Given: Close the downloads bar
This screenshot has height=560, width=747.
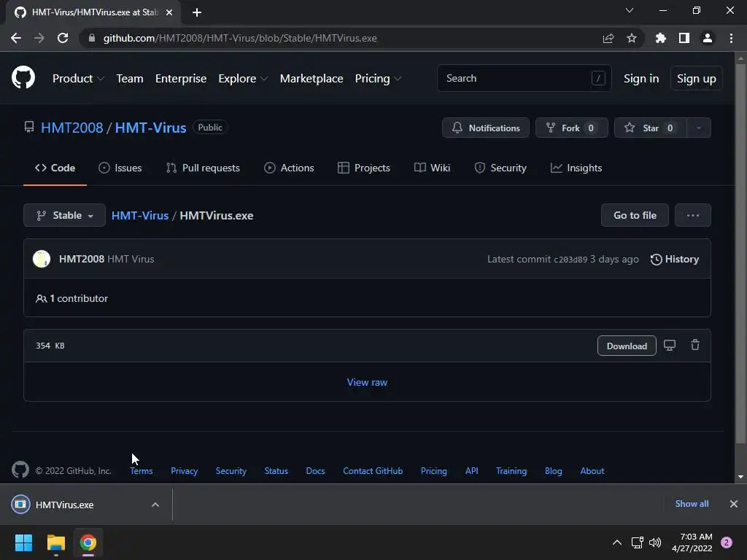Looking at the screenshot, I should pos(734,504).
